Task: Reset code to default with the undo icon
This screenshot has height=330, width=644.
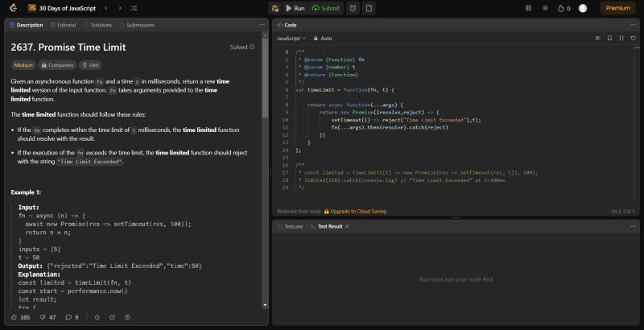Action: point(634,38)
